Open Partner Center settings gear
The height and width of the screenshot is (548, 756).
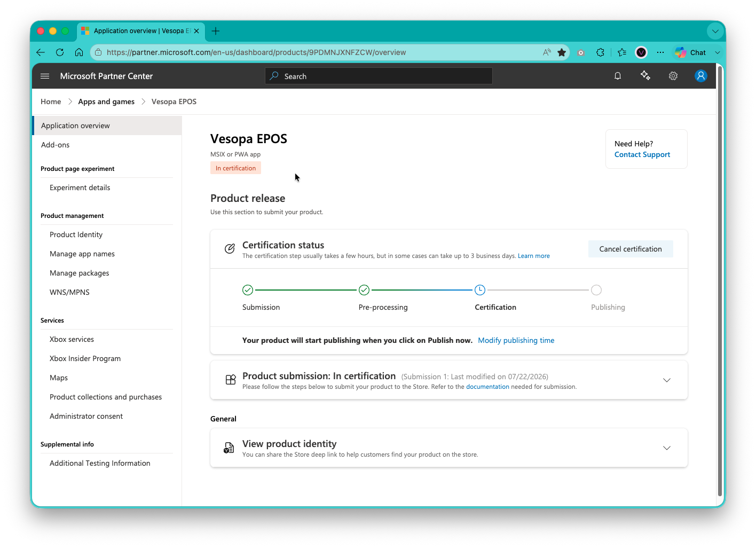673,76
